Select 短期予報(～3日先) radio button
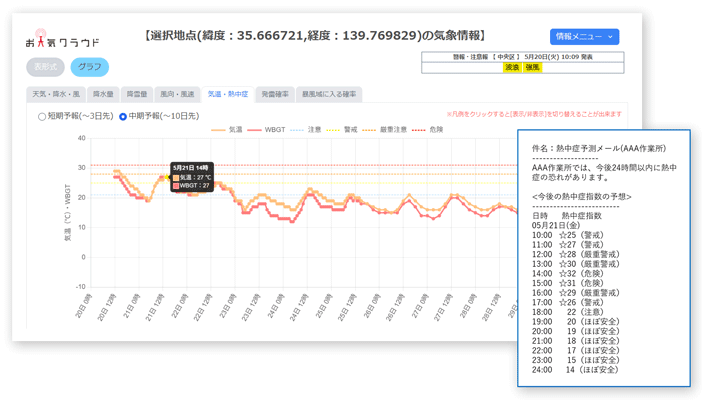 [42, 117]
